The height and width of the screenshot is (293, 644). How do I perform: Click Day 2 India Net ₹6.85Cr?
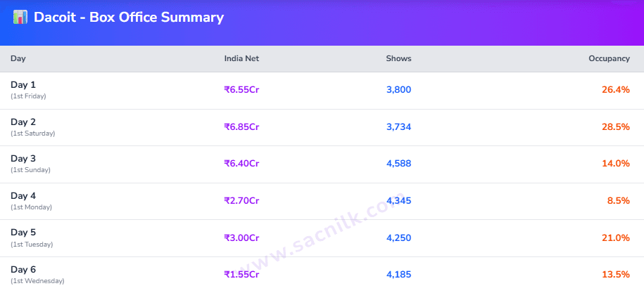[241, 127]
